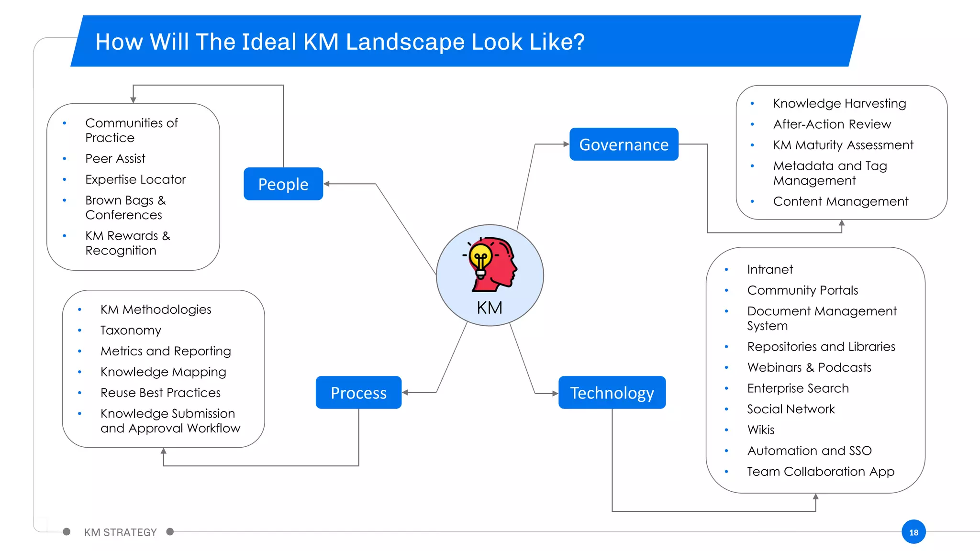
Task: Click the gray dot right of KM STRATEGY
Action: pyautogui.click(x=170, y=532)
